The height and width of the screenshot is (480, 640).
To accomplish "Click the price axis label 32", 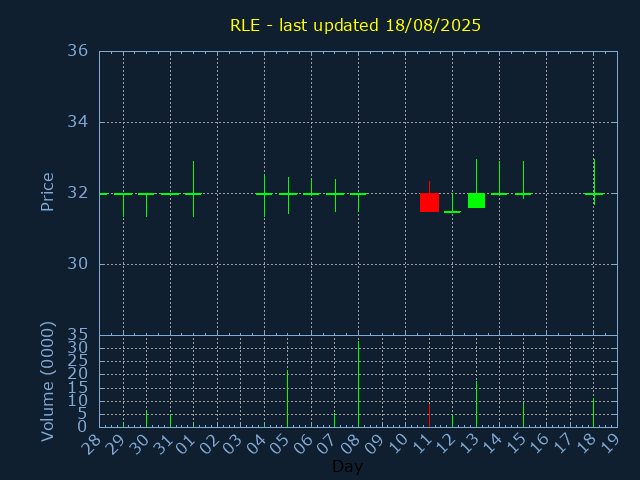I will tap(78, 193).
